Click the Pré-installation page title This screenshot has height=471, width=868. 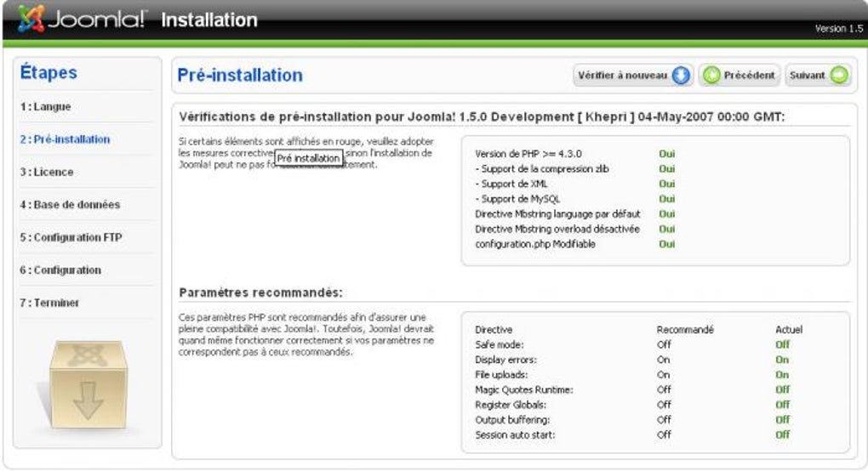click(x=240, y=75)
